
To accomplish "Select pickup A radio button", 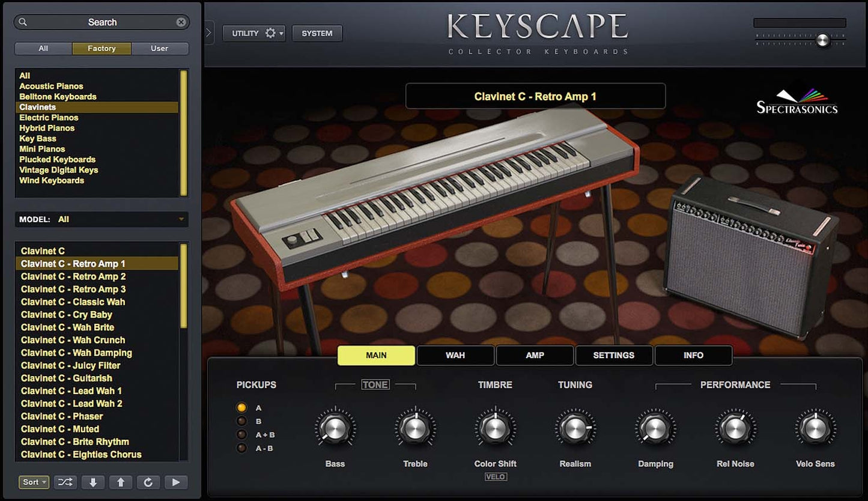I will click(242, 408).
